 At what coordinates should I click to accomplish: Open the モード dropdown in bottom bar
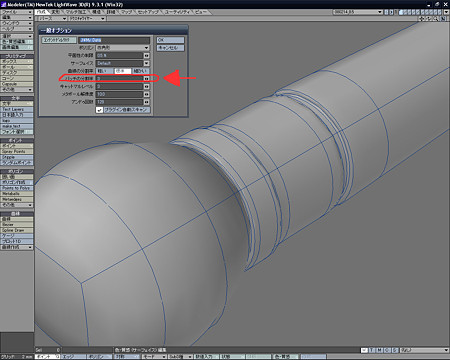(154, 357)
